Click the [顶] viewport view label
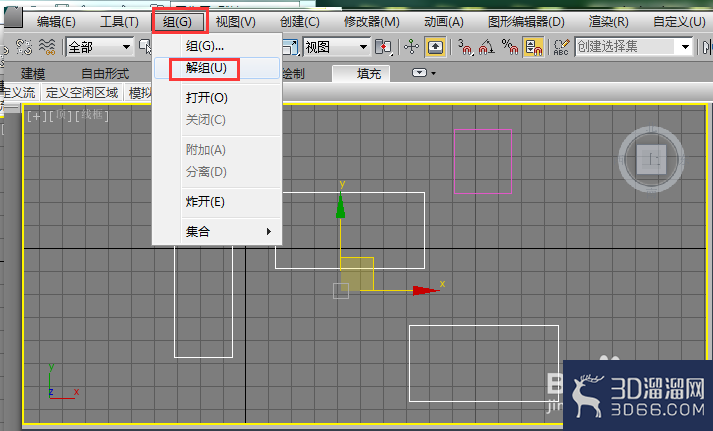 click(x=60, y=115)
